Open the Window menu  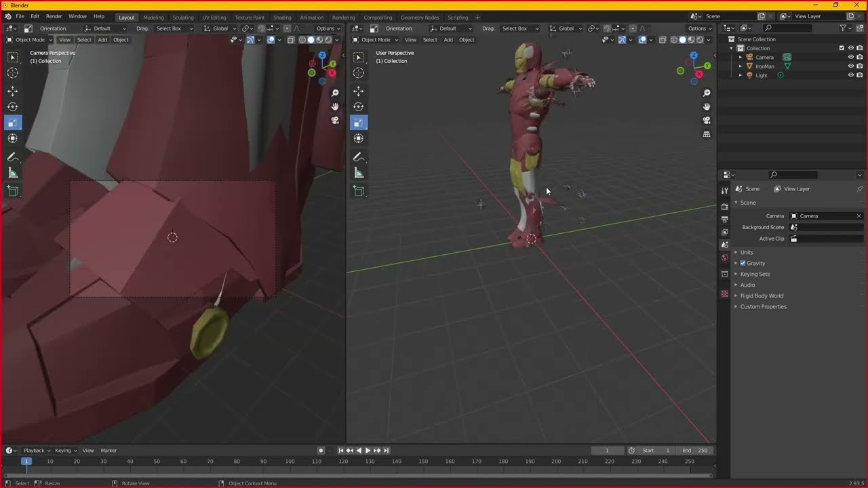[x=77, y=16]
